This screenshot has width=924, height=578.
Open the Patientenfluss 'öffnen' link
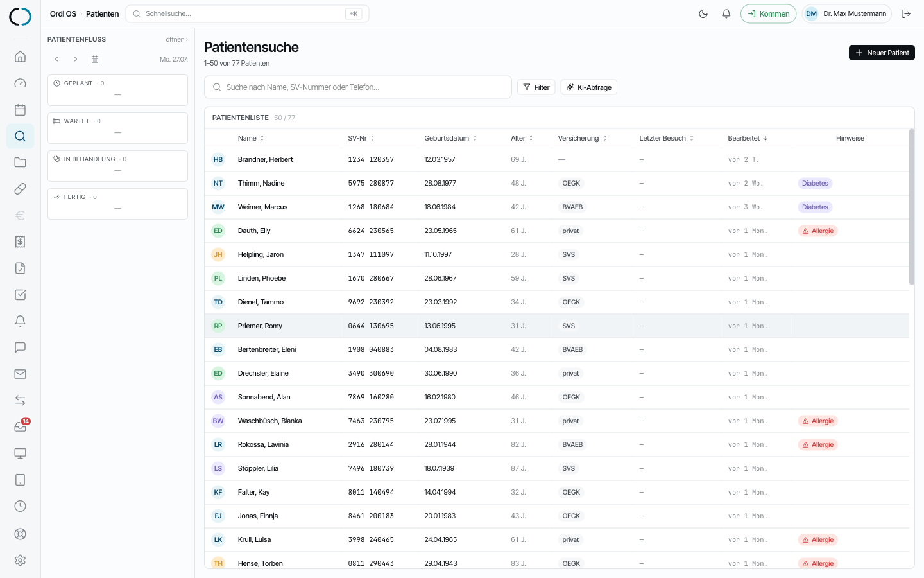tap(176, 39)
